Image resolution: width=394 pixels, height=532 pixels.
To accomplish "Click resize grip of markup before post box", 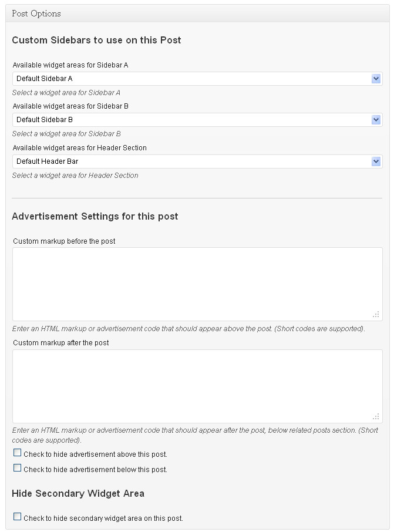I will (376, 314).
